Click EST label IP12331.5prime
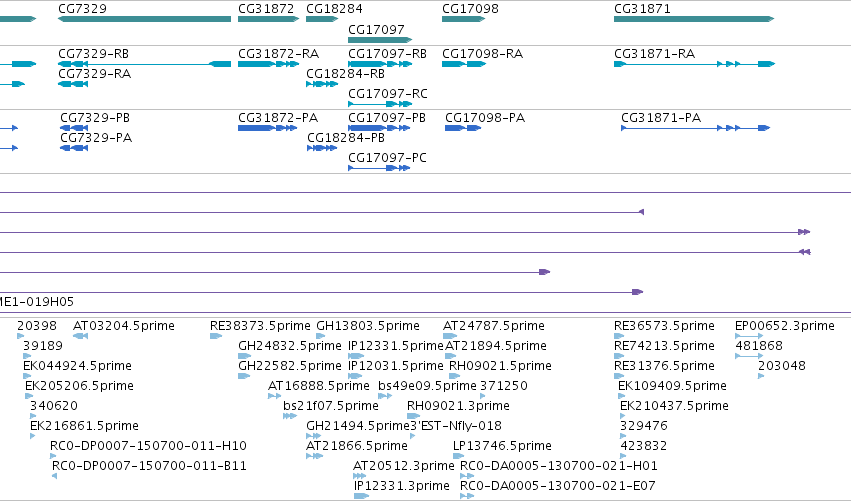The width and height of the screenshot is (851, 501). pyautogui.click(x=396, y=346)
